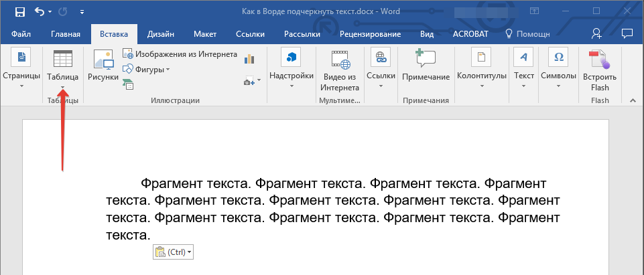Switch to the Главная tab
Viewport: 644px width, 275px height.
(66, 34)
